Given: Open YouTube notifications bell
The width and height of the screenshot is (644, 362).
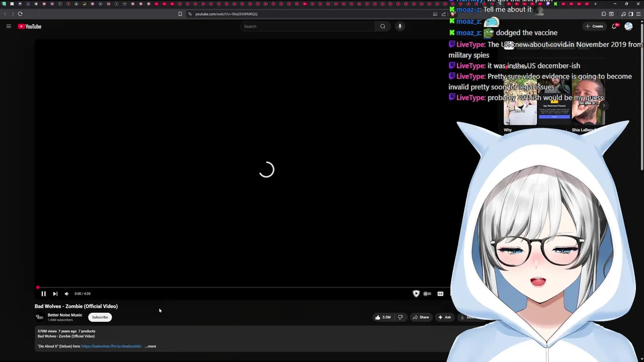Looking at the screenshot, I should [614, 26].
